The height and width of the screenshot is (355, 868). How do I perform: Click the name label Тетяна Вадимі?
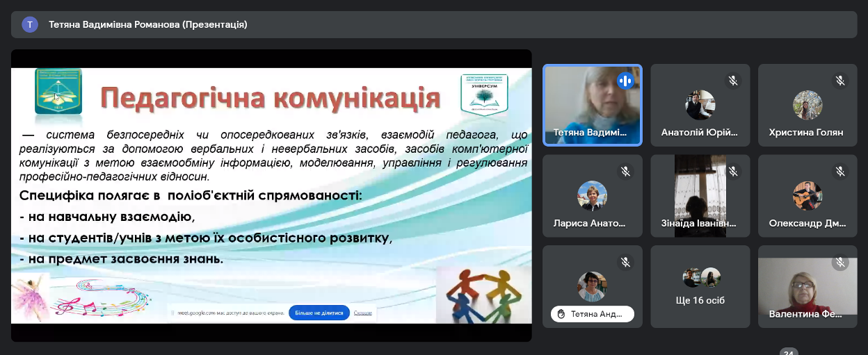tap(590, 133)
